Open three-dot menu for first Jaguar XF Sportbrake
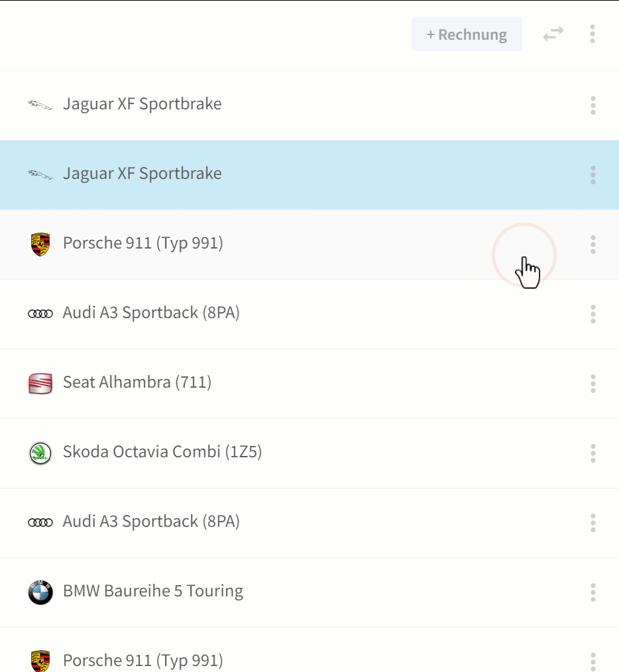Image resolution: width=619 pixels, height=672 pixels. 593,105
